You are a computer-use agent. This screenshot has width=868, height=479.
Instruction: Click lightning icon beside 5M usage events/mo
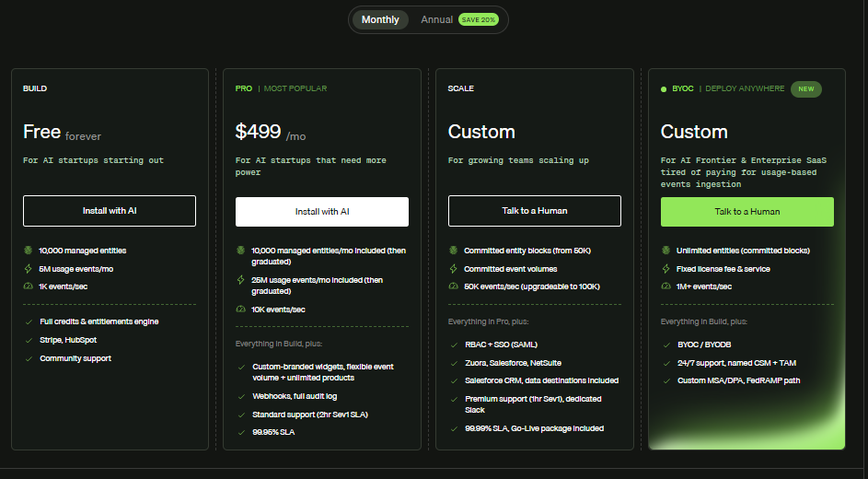tap(29, 269)
